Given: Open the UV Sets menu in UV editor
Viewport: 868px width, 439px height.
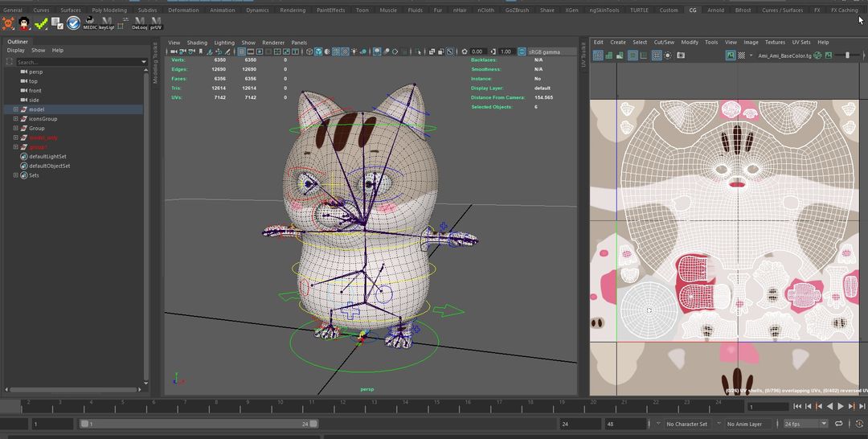Looking at the screenshot, I should (801, 42).
